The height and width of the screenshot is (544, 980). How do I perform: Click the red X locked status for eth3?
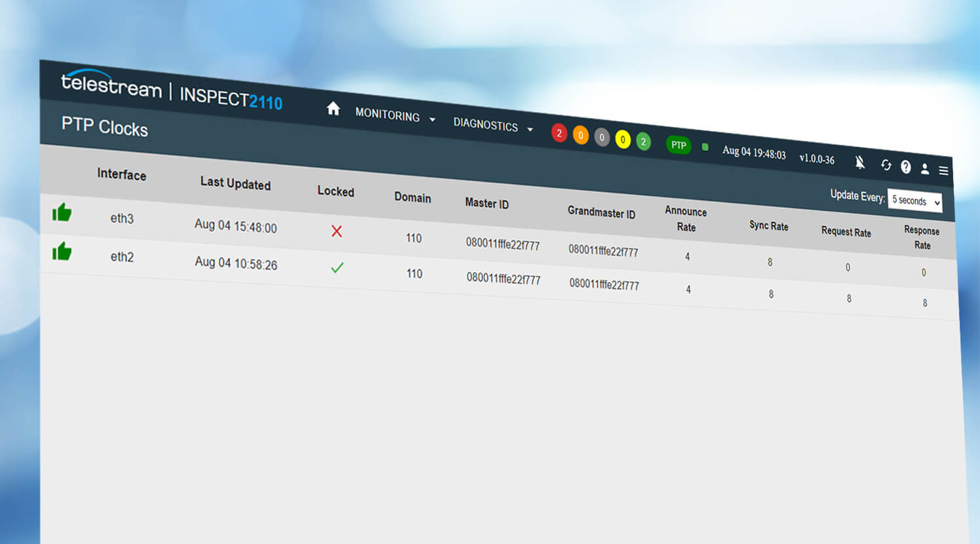click(336, 231)
